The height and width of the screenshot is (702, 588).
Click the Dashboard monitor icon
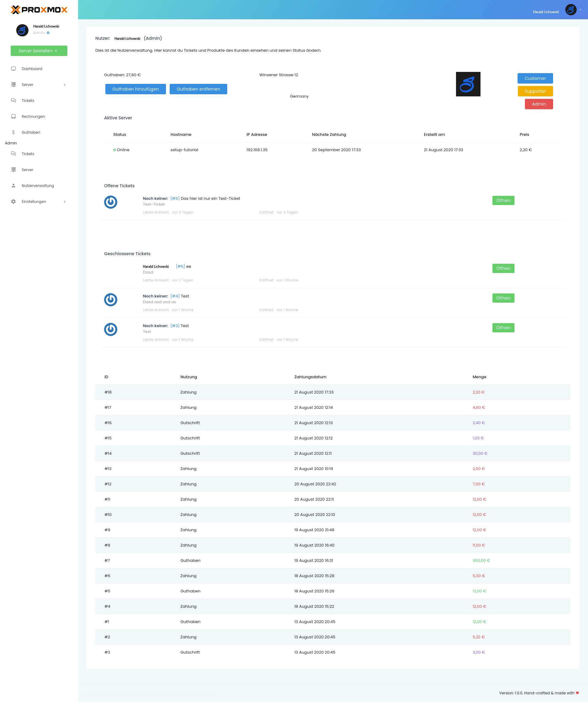coord(13,69)
